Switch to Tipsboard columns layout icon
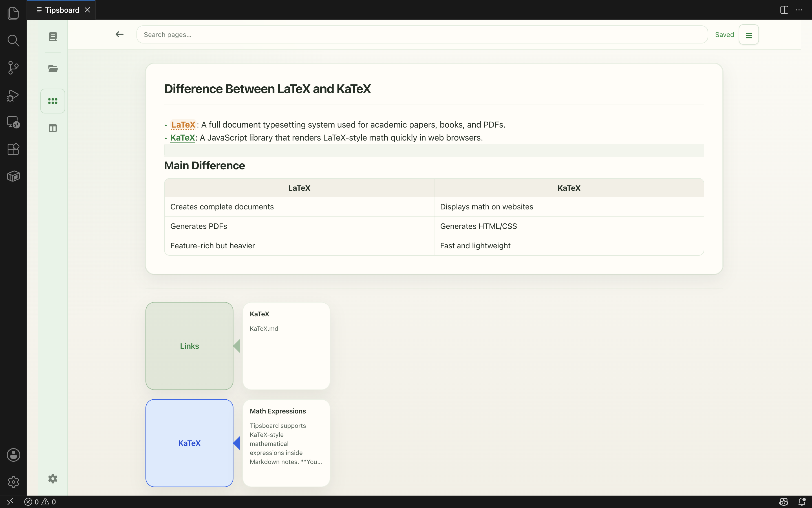This screenshot has width=812, height=508. (x=53, y=128)
